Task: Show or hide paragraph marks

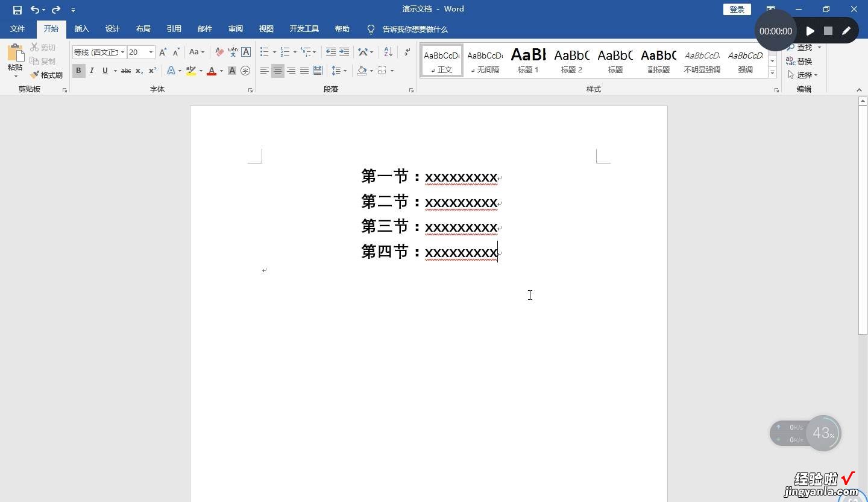Action: tap(407, 52)
